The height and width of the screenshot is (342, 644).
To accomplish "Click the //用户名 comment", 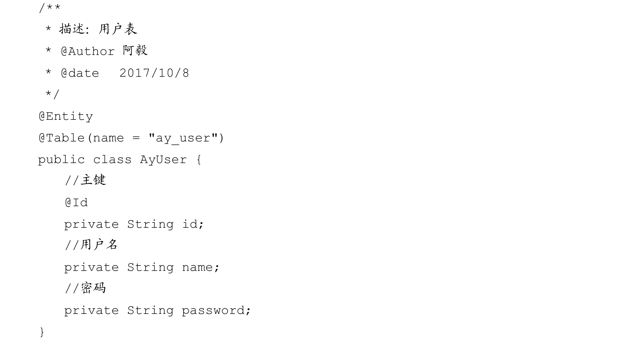I will pyautogui.click(x=91, y=245).
